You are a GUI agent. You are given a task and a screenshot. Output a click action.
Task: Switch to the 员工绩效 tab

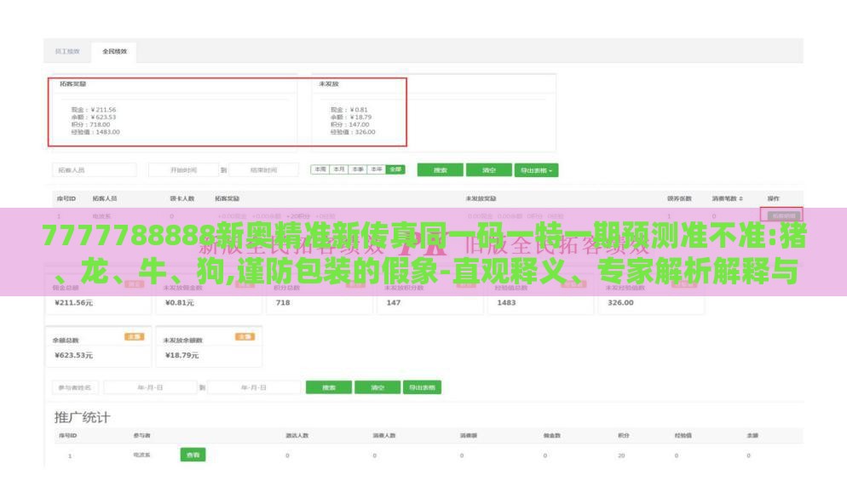coord(67,52)
